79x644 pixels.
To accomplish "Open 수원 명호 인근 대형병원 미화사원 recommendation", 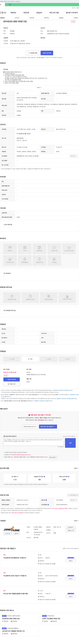I will (13, 631).
